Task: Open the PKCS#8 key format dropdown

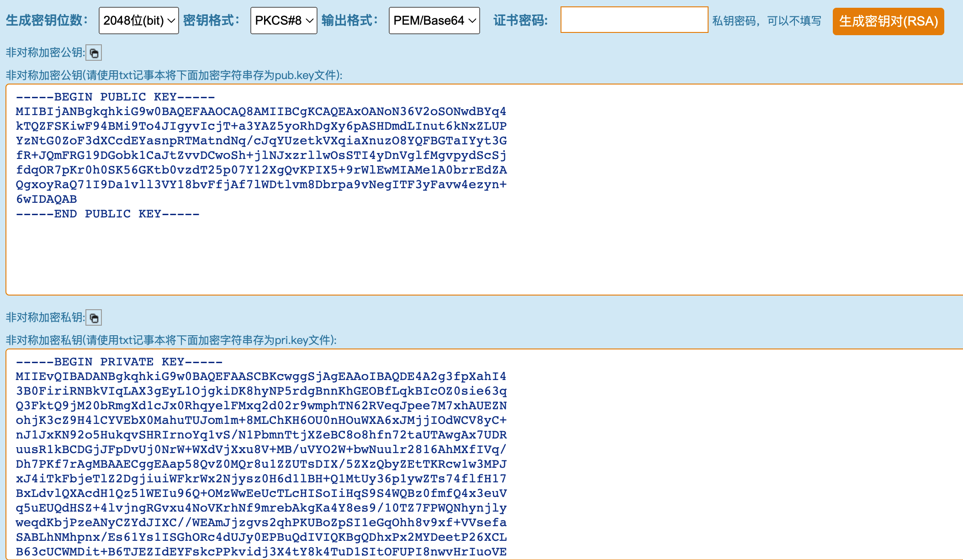Action: (284, 21)
